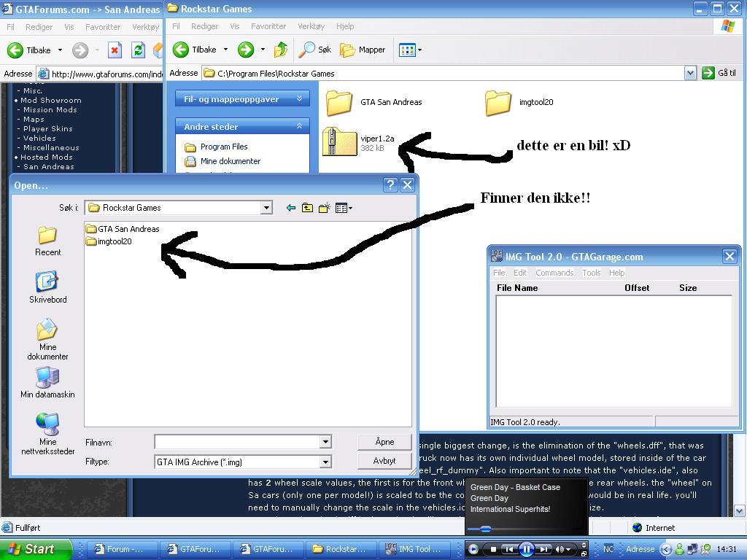Open the Filtype dropdown list
Viewport: 747px width, 560px height.
(x=325, y=462)
